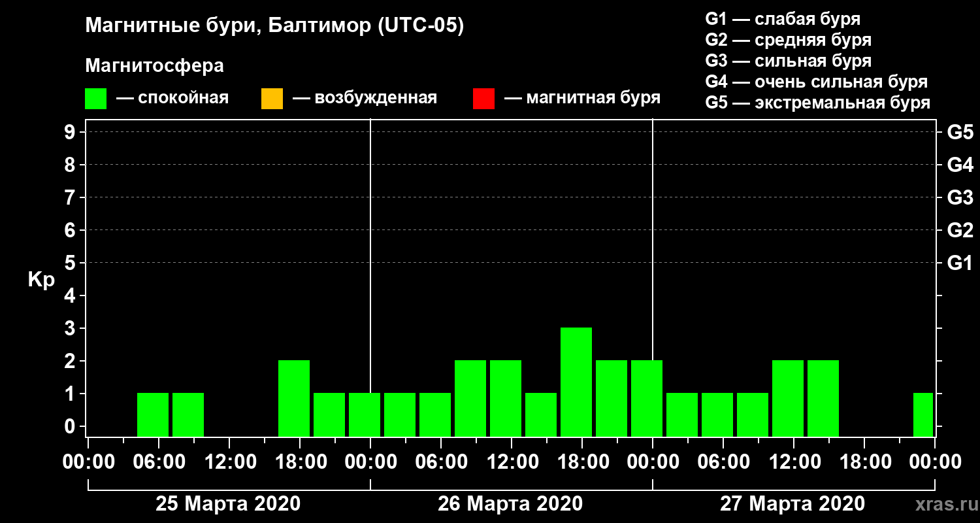The image size is (980, 523).
Task: Click the '26 Марта 2020' date label
Action: click(x=510, y=504)
